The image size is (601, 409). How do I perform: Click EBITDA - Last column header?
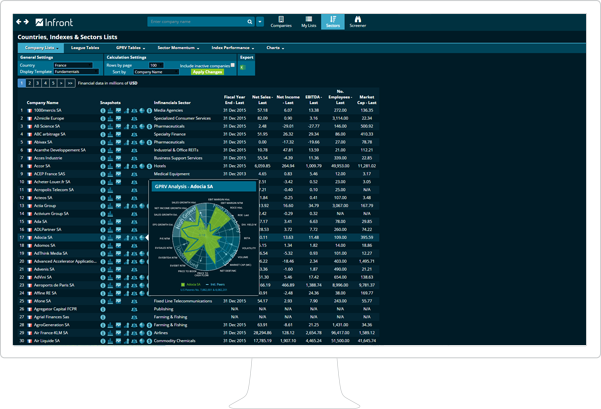click(314, 100)
